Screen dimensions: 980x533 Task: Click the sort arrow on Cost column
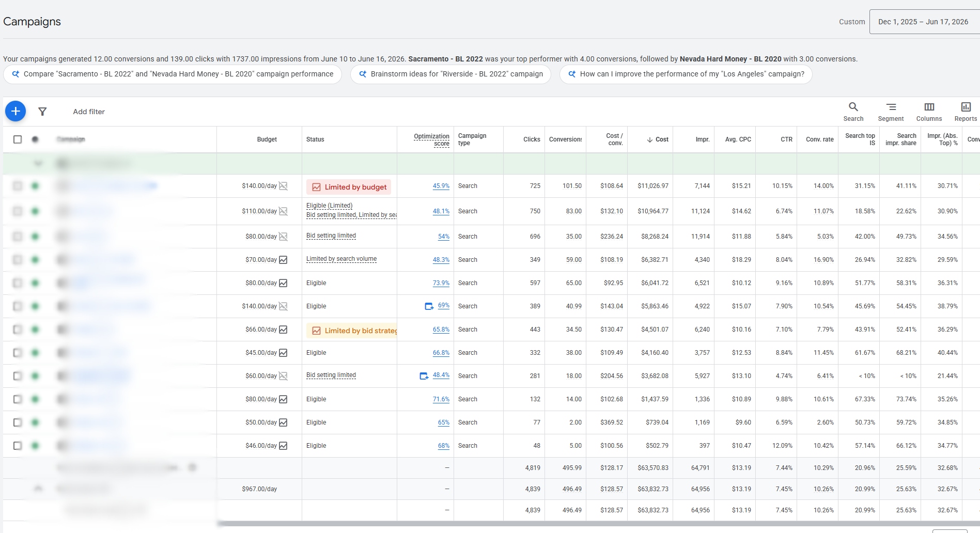[650, 139]
